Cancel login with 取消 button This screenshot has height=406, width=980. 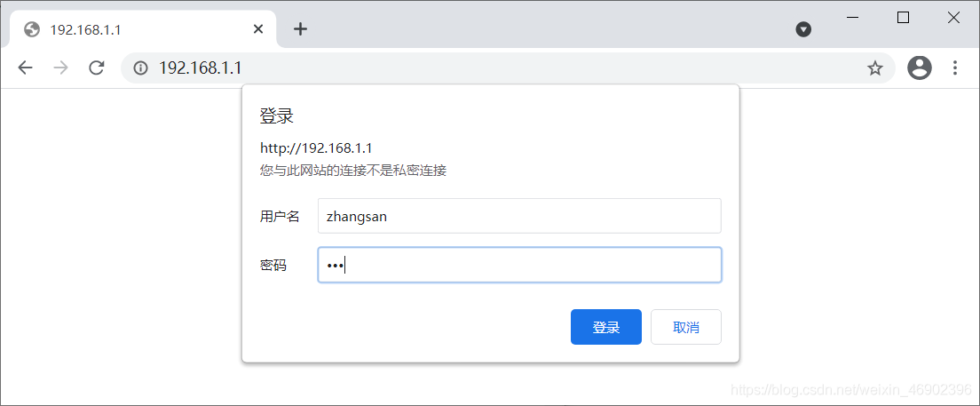[685, 327]
